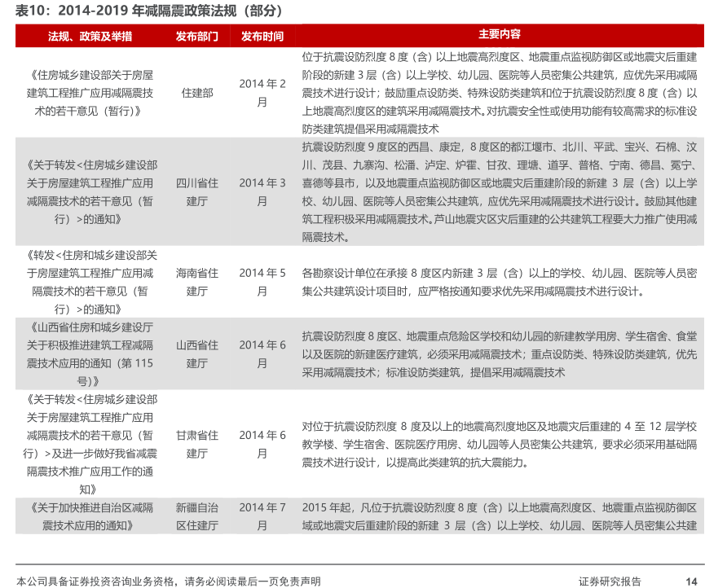Viewport: 705px width, 588px height.
Task: Click the 甘肃省住建厅 department cell
Action: (197, 444)
